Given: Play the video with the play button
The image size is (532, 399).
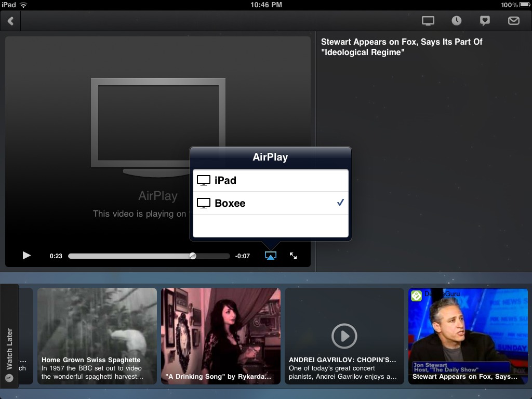Looking at the screenshot, I should [26, 256].
